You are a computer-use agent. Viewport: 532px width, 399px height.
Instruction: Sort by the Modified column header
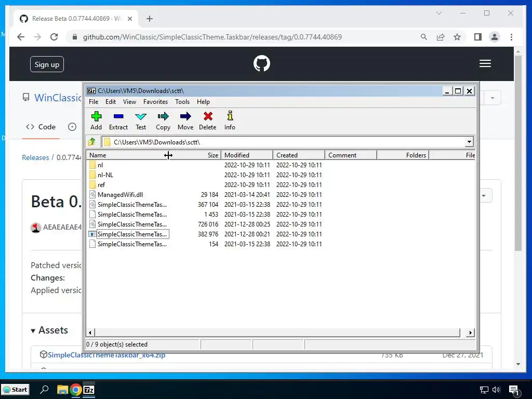247,155
